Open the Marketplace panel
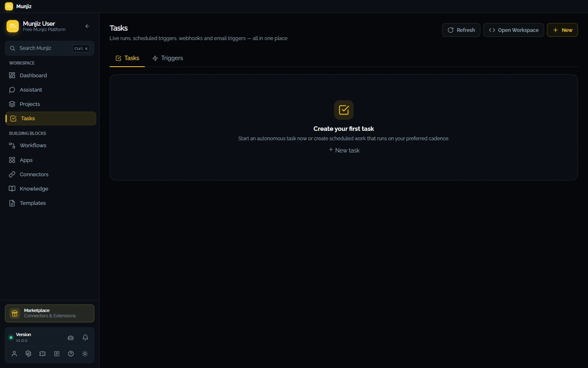This screenshot has height=368, width=588. coord(50,313)
